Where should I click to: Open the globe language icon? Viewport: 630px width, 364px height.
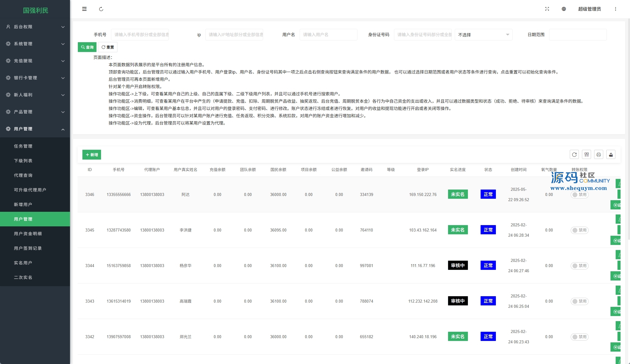pos(564,9)
